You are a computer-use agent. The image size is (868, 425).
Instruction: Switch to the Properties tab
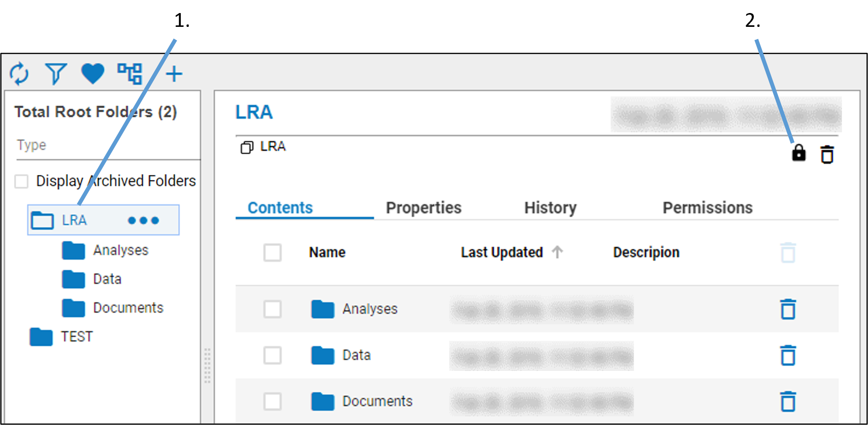coord(423,208)
